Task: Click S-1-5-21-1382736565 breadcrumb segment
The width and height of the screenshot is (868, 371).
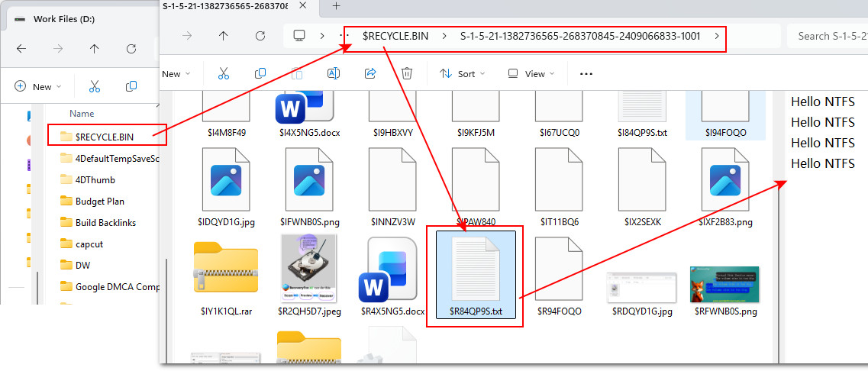Action: (x=580, y=36)
